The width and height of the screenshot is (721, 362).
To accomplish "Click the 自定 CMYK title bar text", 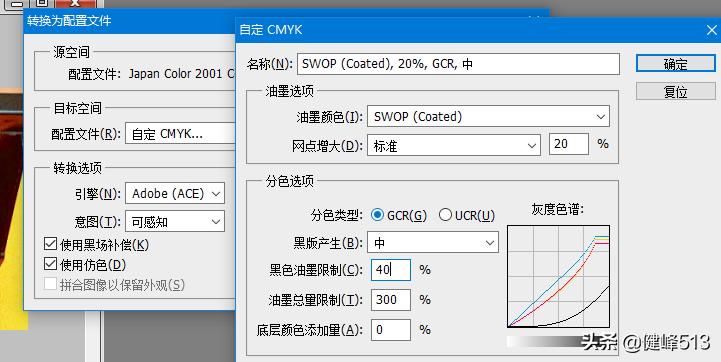I will click(x=271, y=30).
